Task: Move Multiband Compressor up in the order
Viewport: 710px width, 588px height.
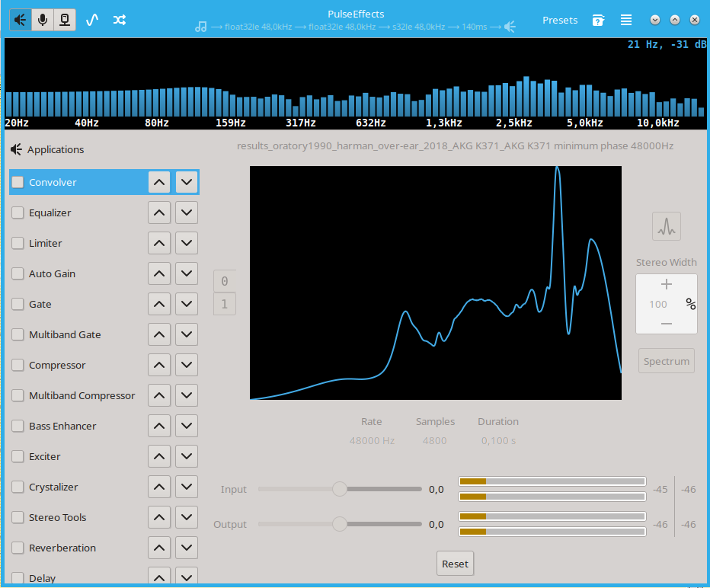Action: pyautogui.click(x=159, y=395)
